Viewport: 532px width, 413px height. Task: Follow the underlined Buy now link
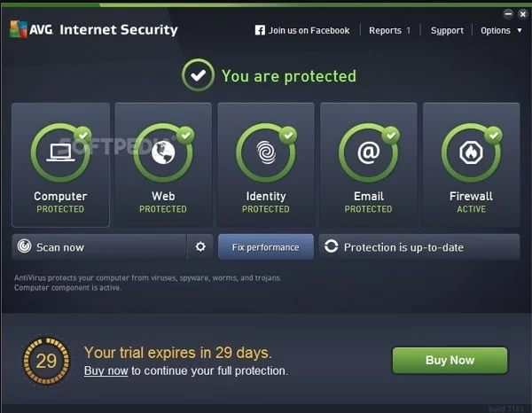pyautogui.click(x=106, y=370)
